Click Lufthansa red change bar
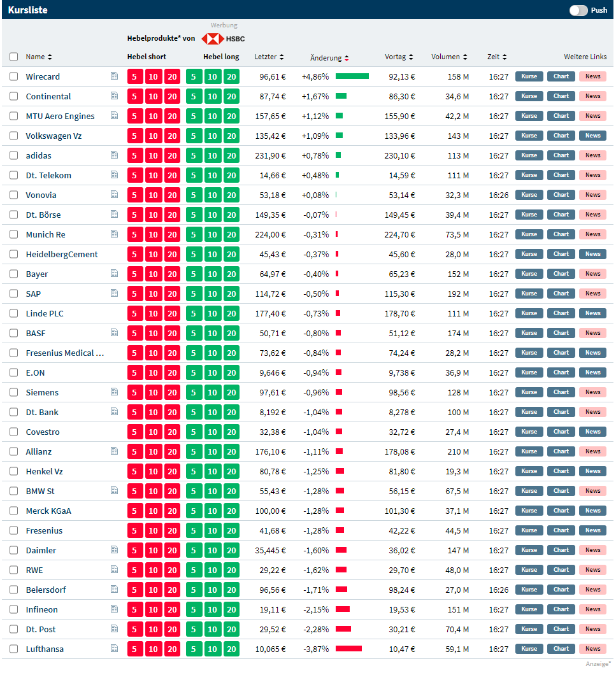 tap(349, 649)
